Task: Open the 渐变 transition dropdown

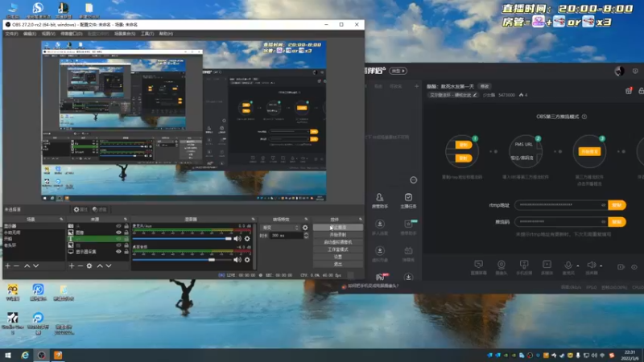Action: [x=280, y=228]
